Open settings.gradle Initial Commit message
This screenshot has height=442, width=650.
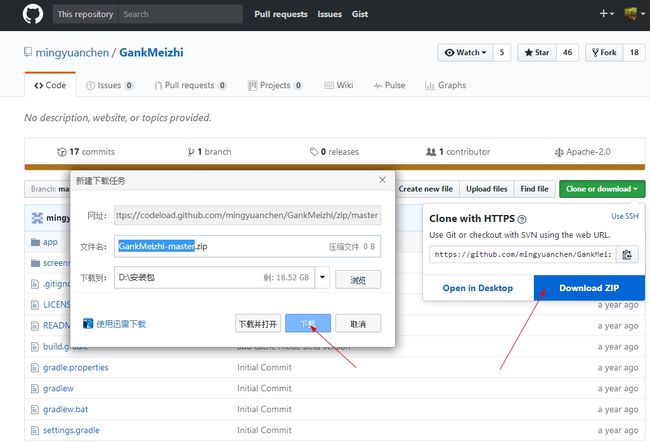[264, 430]
